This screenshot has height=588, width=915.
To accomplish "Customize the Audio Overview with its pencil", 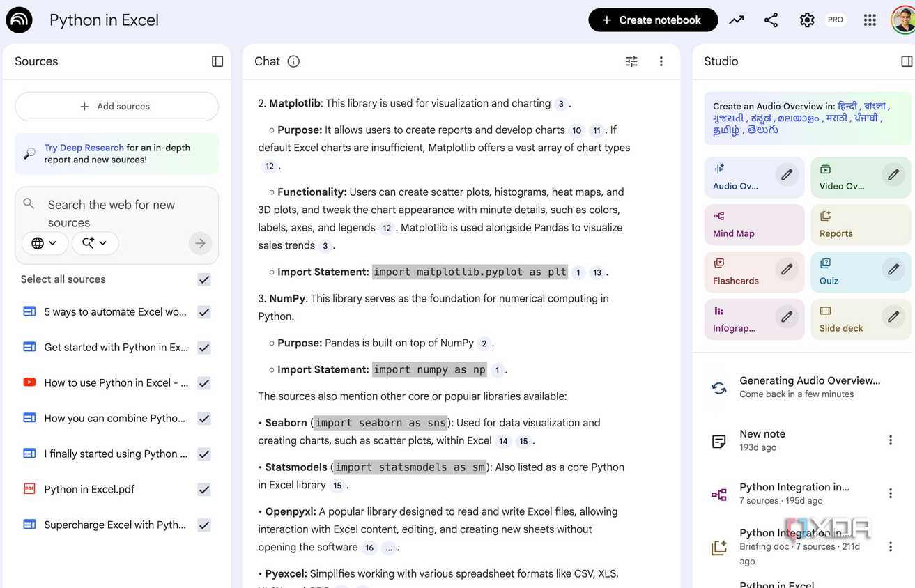I will point(787,175).
